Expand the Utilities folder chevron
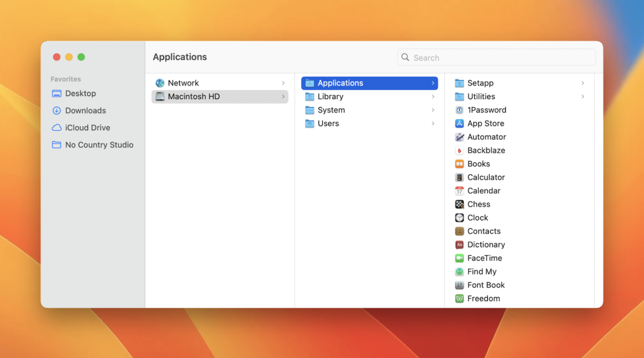The image size is (644, 358). click(583, 96)
